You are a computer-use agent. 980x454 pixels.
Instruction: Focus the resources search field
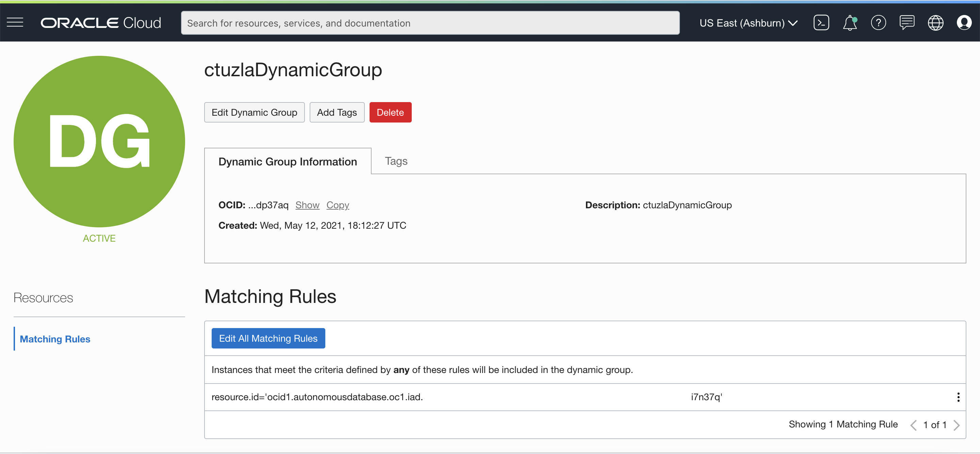tap(430, 23)
